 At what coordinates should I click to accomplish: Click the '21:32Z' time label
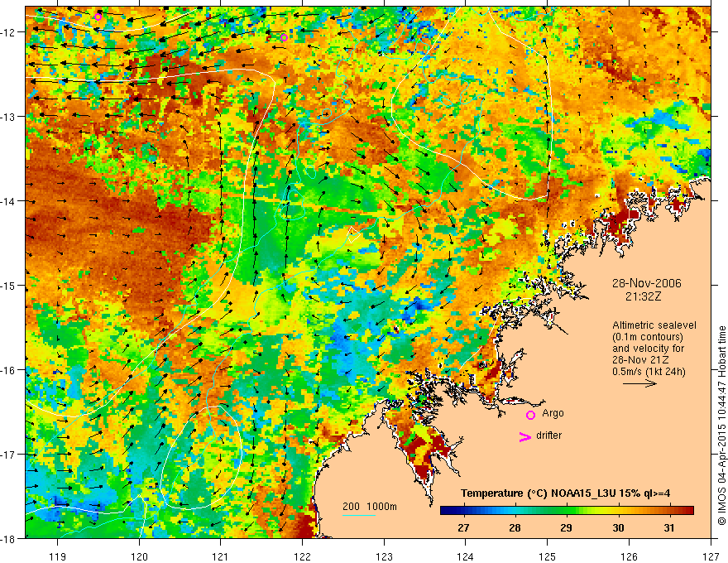click(x=643, y=296)
